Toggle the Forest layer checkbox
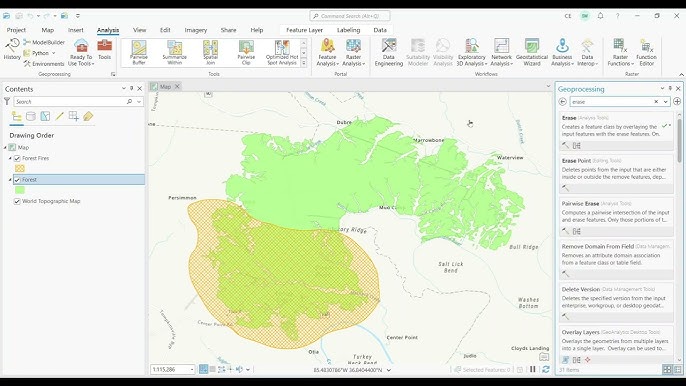Image resolution: width=686 pixels, height=386 pixels. 17,180
